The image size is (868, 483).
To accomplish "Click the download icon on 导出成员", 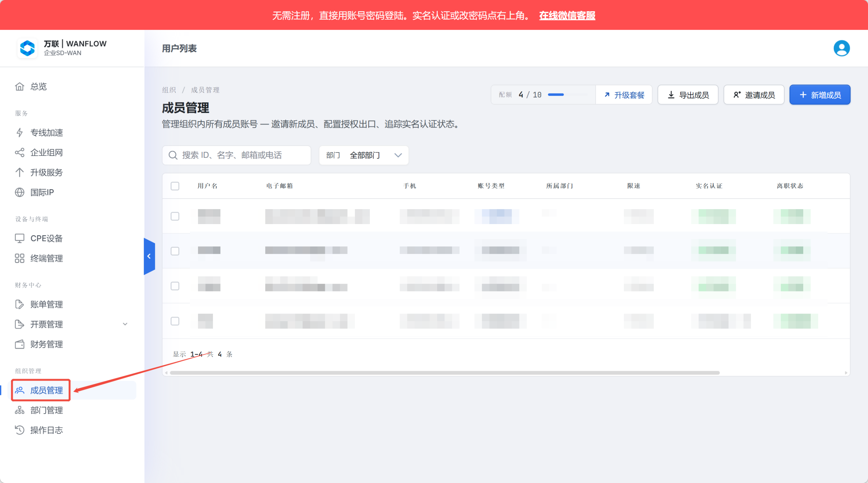I will click(671, 95).
